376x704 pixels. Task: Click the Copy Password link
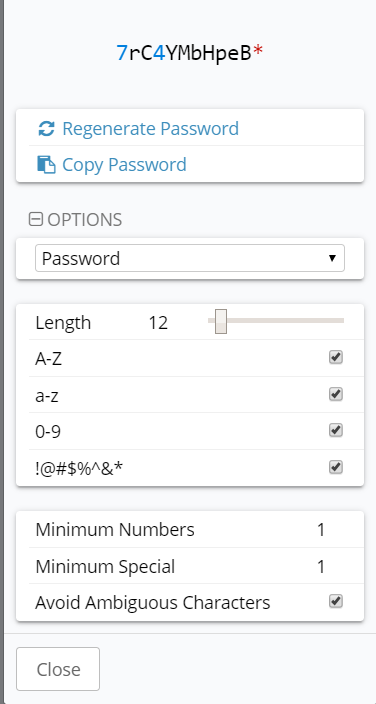(124, 165)
